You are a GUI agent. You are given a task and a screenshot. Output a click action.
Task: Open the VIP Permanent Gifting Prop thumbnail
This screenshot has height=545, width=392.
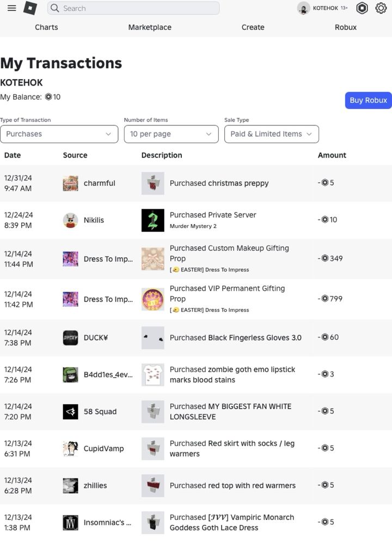point(153,299)
